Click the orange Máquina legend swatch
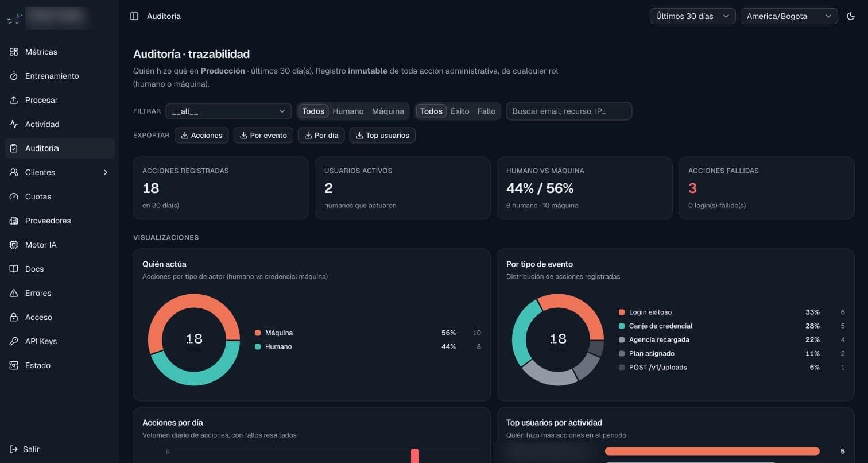Image resolution: width=868 pixels, height=463 pixels. tap(258, 333)
